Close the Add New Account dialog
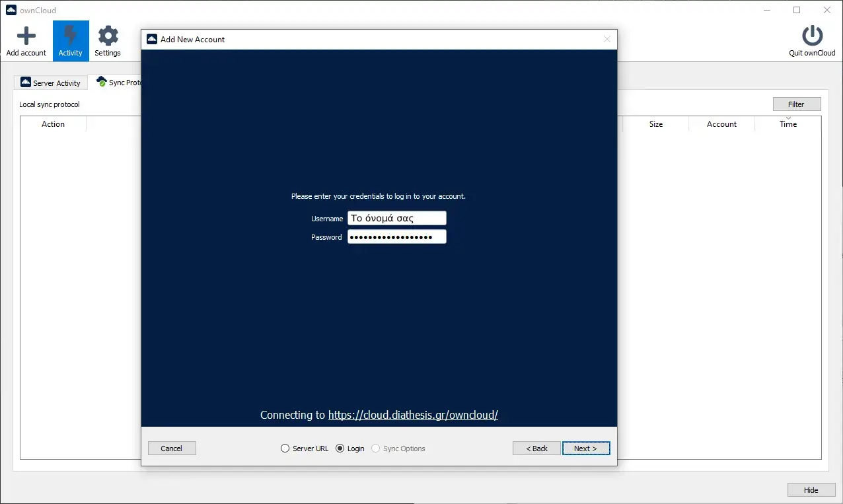 click(x=607, y=40)
